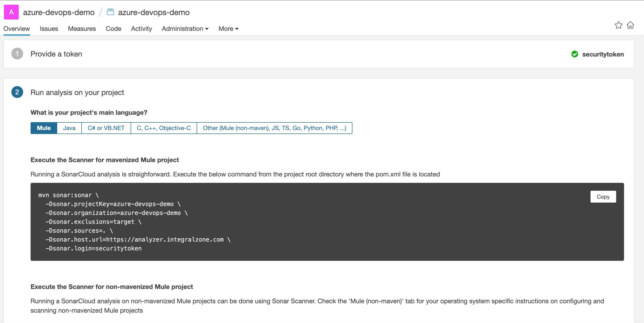The image size is (644, 323).
Task: Choose C# or VB.NET language option
Action: (106, 128)
